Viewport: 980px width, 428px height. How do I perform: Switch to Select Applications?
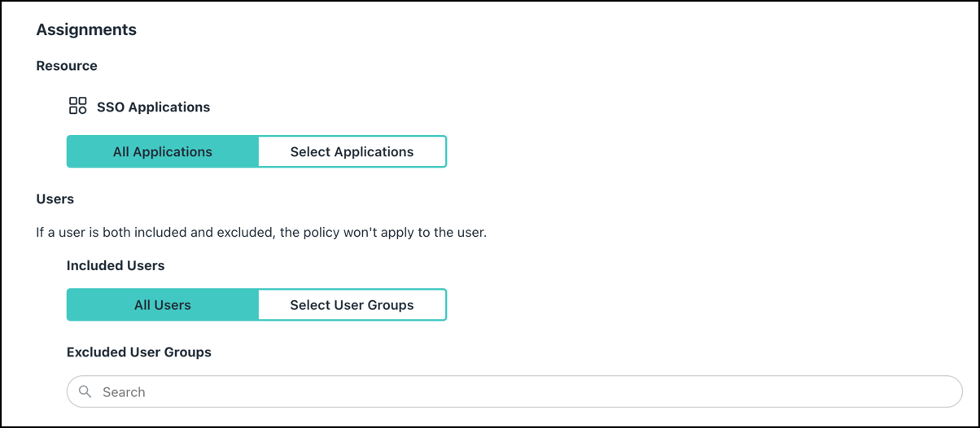(x=352, y=152)
